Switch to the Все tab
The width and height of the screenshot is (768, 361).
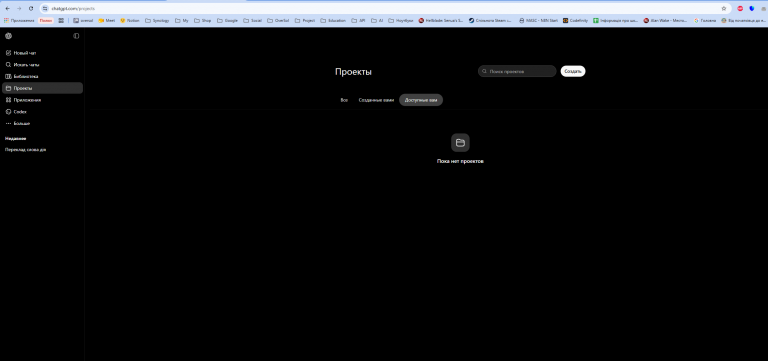[x=344, y=100]
